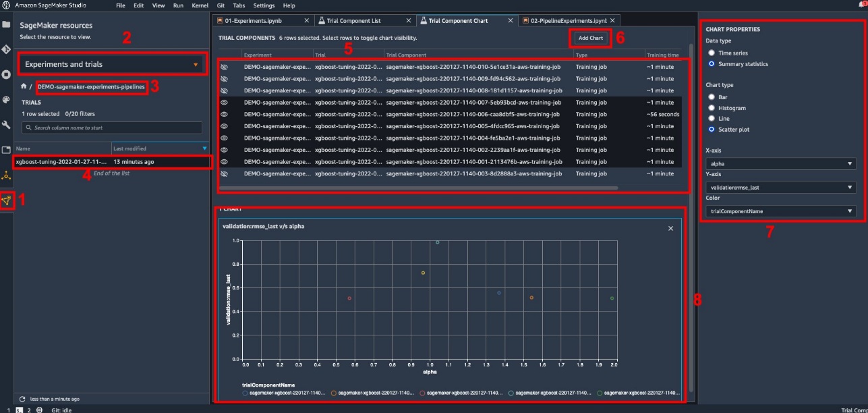This screenshot has width=868, height=413.
Task: Select Bar chart type
Action: click(x=712, y=97)
